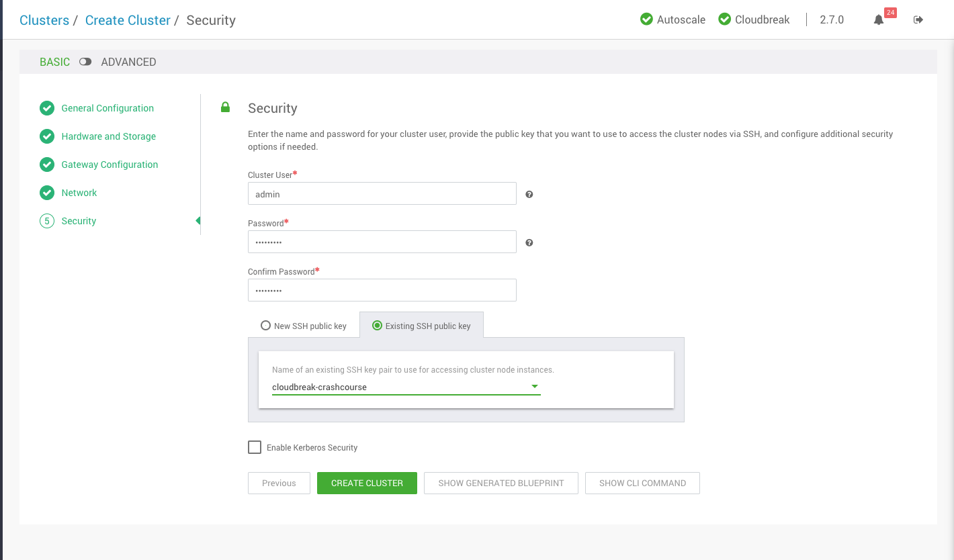
Task: Open the SSH key pair dropdown
Action: (534, 386)
